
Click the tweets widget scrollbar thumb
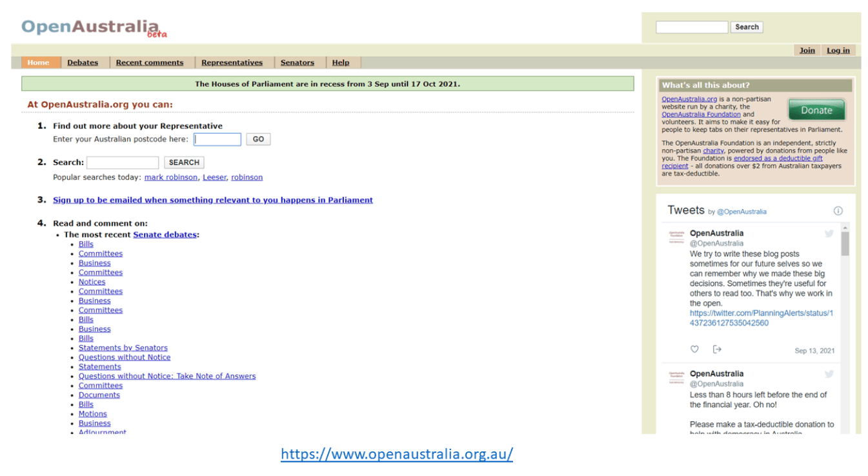tap(845, 244)
